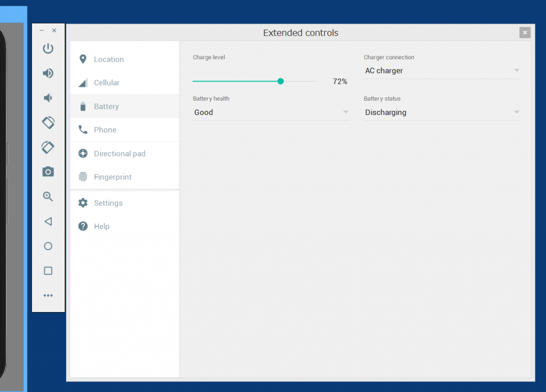Viewport: 546px width, 392px height.
Task: Open the Battery health dropdown
Action: (x=346, y=112)
